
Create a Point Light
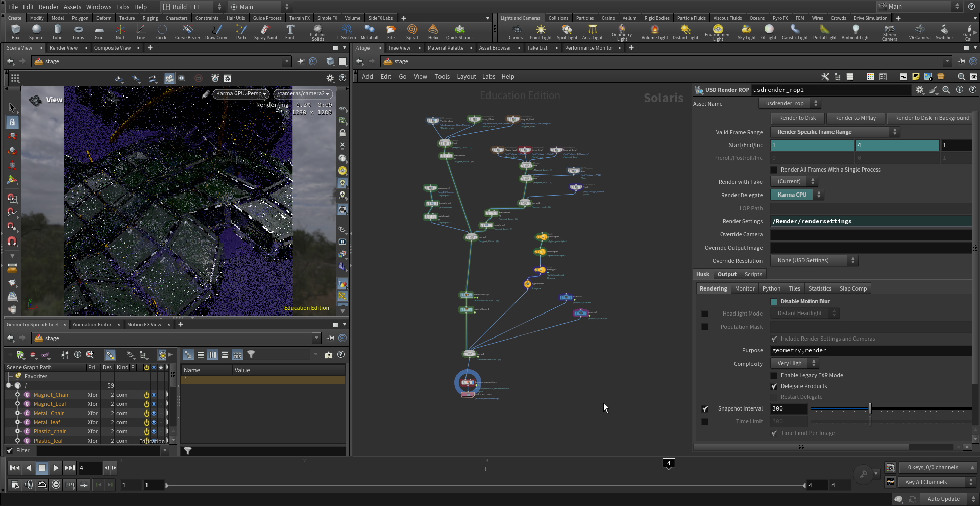tap(541, 32)
